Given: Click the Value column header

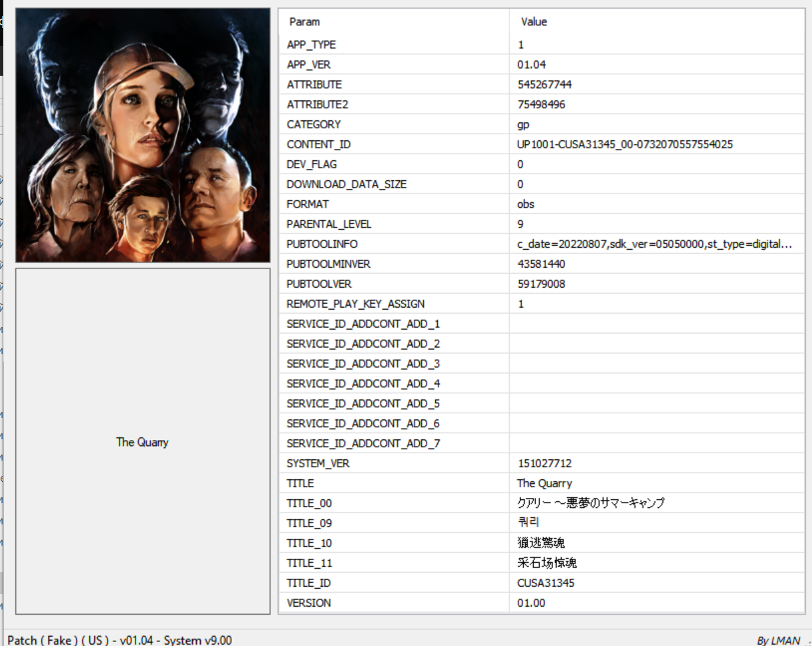Looking at the screenshot, I should point(534,22).
